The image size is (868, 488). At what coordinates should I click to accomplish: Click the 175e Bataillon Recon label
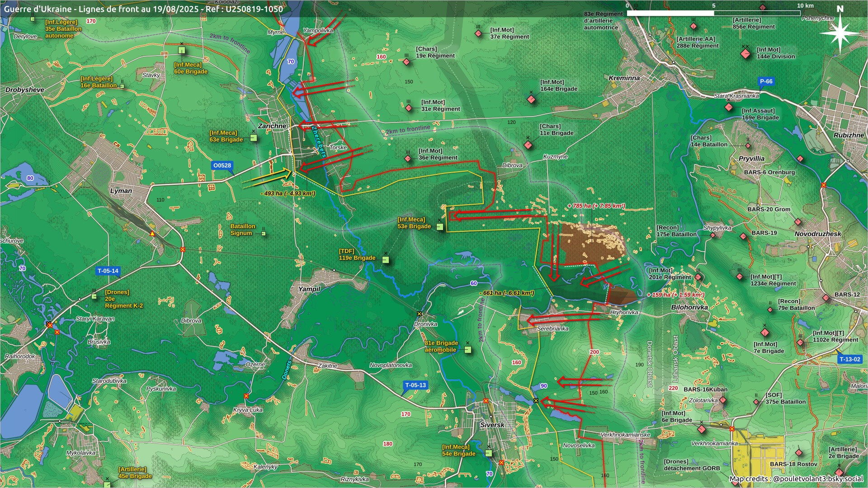tap(676, 231)
